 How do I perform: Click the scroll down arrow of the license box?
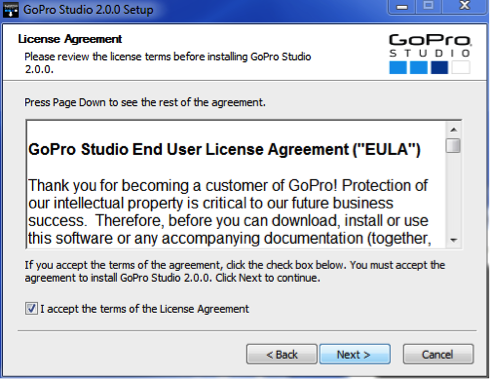click(453, 240)
